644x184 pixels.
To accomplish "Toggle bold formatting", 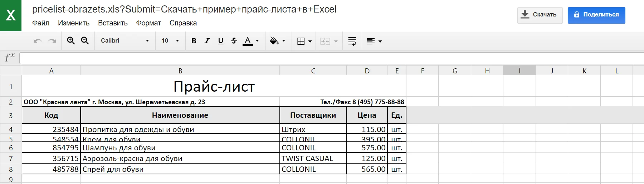I will point(194,41).
